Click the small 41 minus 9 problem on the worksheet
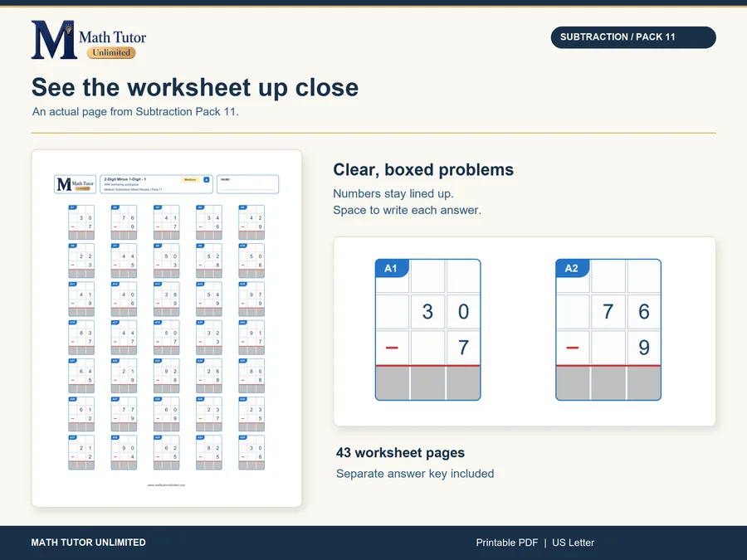This screenshot has width=747, height=560. 81,299
